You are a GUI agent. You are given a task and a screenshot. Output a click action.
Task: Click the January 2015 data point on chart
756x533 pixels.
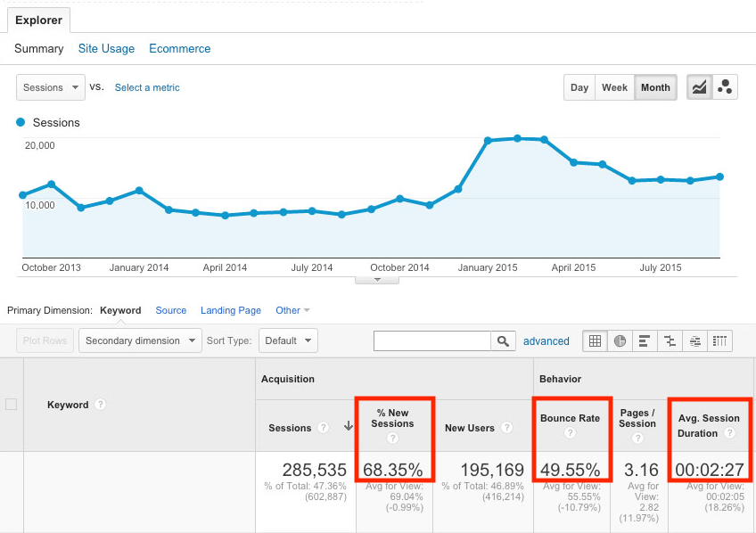coord(488,141)
